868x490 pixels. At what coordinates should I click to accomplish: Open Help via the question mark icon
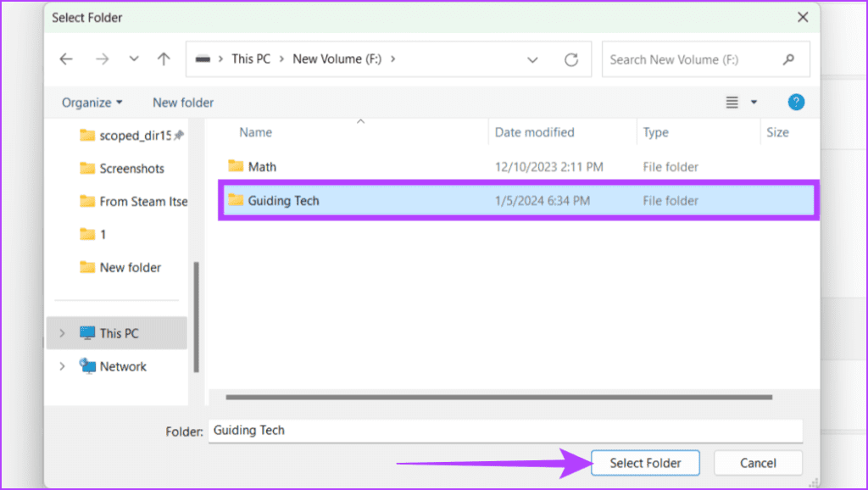click(x=795, y=102)
